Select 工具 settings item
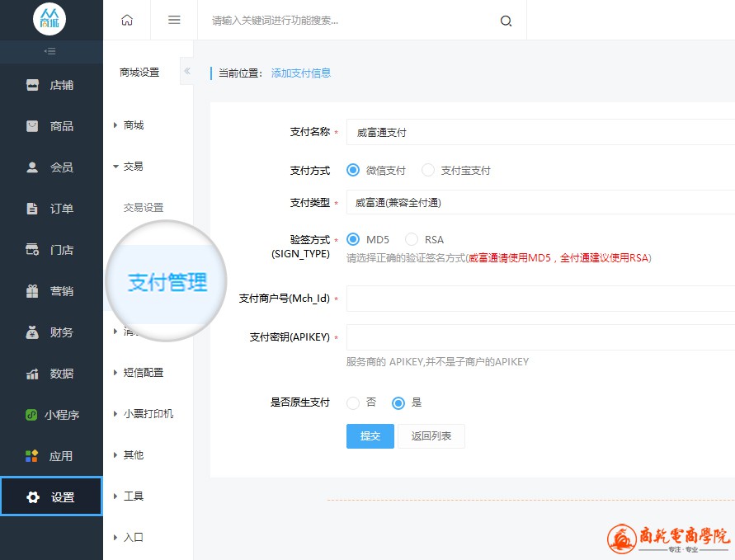735x560 pixels. tap(134, 496)
